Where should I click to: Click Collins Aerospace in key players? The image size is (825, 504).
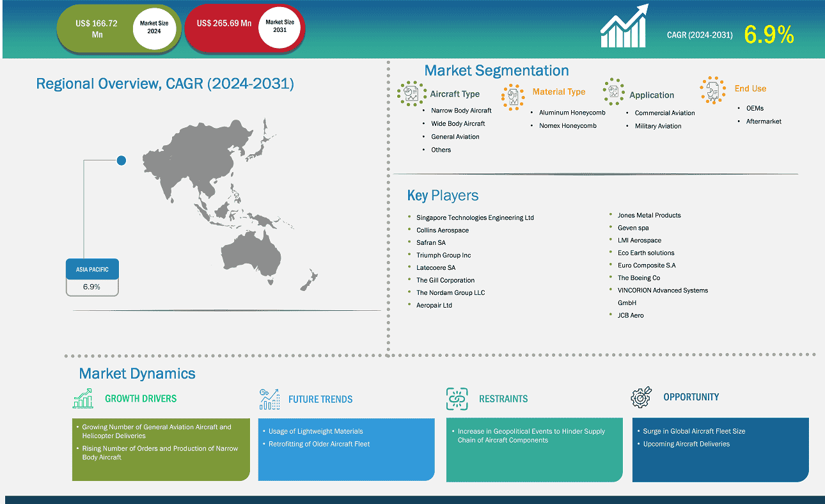click(x=443, y=230)
